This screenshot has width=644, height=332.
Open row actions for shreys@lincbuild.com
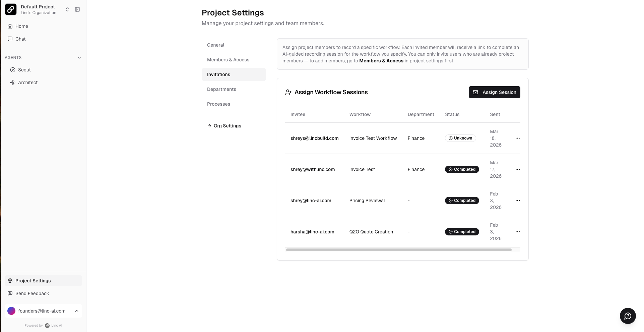(x=517, y=138)
